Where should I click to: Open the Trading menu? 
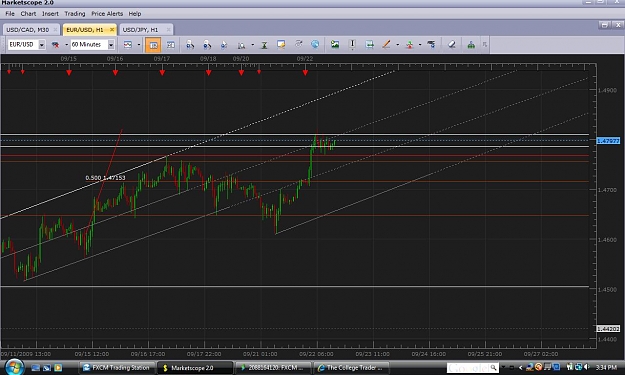[x=75, y=14]
